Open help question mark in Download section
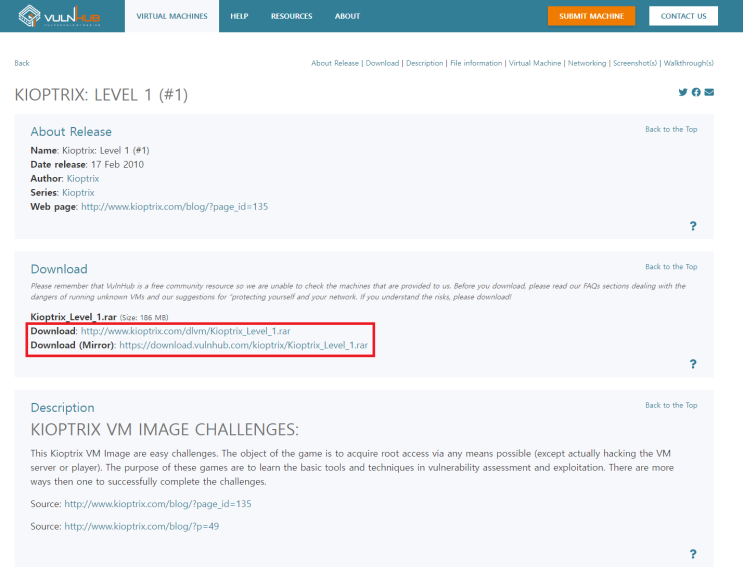Image resolution: width=743 pixels, height=567 pixels. [x=693, y=364]
